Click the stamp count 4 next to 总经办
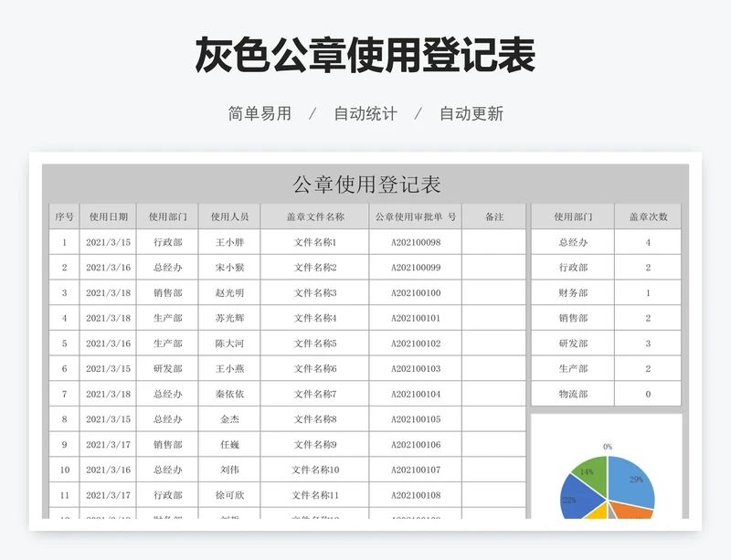The image size is (731, 560). coord(648,242)
